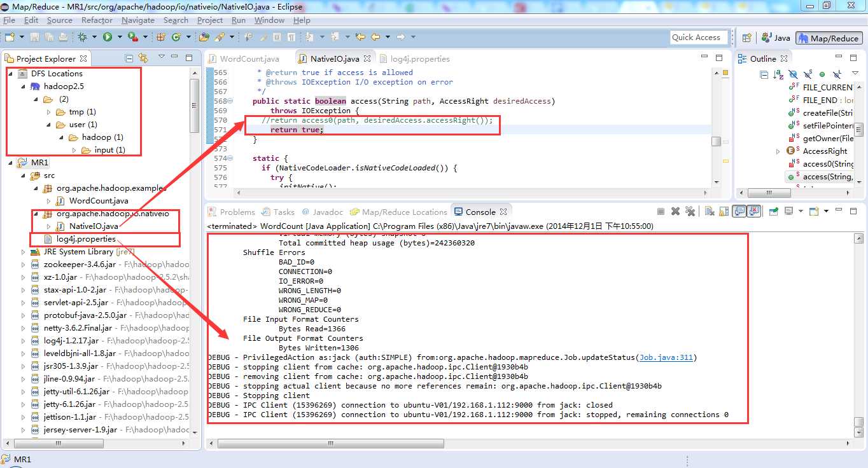Screen dimensions: 868x468
Task: Close the NativeIO.java editor tab
Action: [x=367, y=59]
